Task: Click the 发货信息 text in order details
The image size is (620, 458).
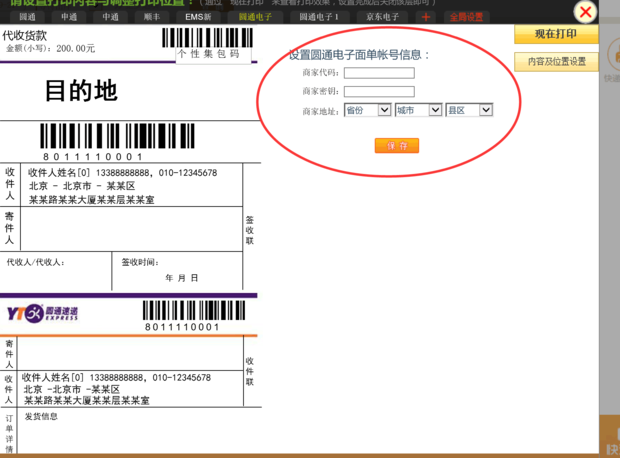Action: 41,416
